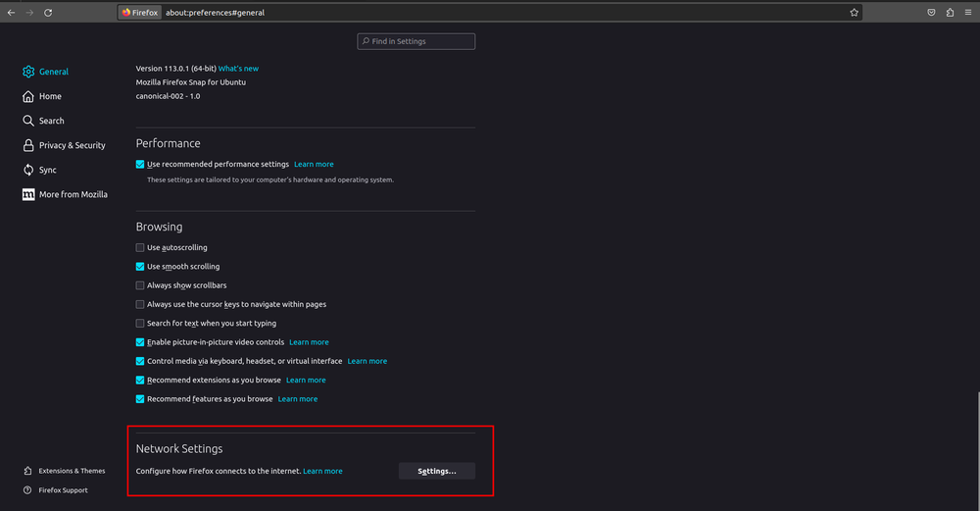980x511 pixels.
Task: Open the Network Settings... button
Action: coord(437,471)
